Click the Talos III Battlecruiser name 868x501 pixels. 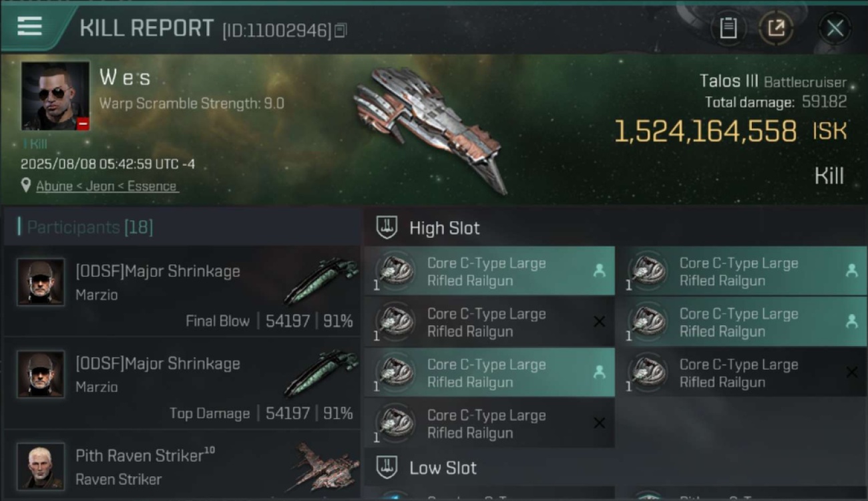[x=773, y=81]
